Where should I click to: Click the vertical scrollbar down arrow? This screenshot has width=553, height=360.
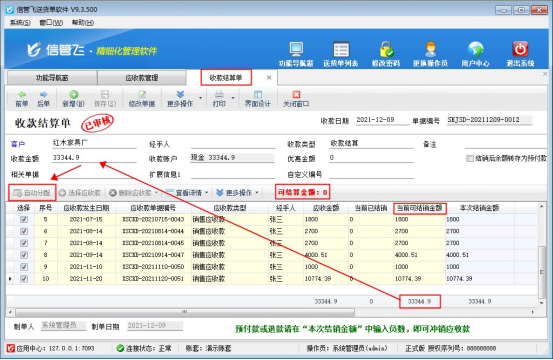coord(542,303)
